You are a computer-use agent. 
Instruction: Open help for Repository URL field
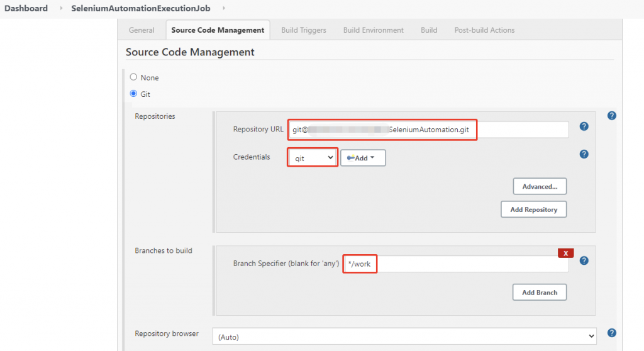tap(584, 126)
